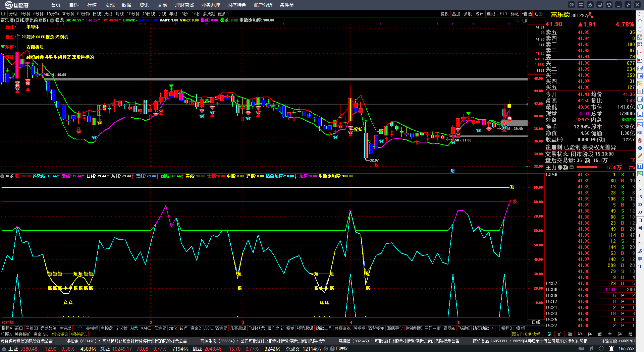Image resolution: width=644 pixels, height=352 pixels.
Task: Toggle 复权 price adjustment
Action: tap(444, 14)
